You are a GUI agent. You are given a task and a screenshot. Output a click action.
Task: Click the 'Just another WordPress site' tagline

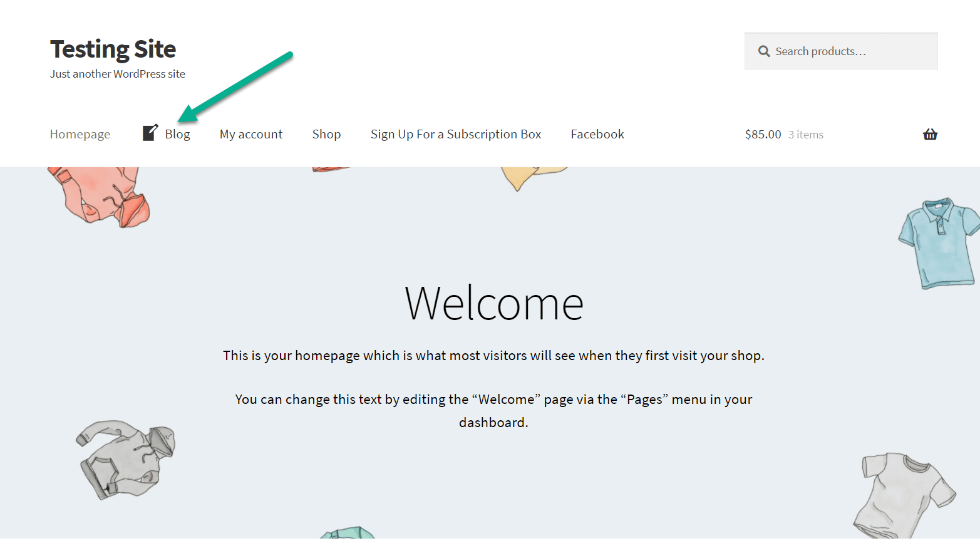[x=118, y=74]
